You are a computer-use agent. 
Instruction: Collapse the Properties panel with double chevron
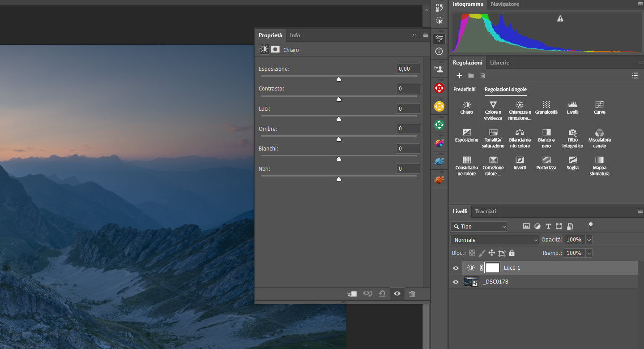point(414,35)
